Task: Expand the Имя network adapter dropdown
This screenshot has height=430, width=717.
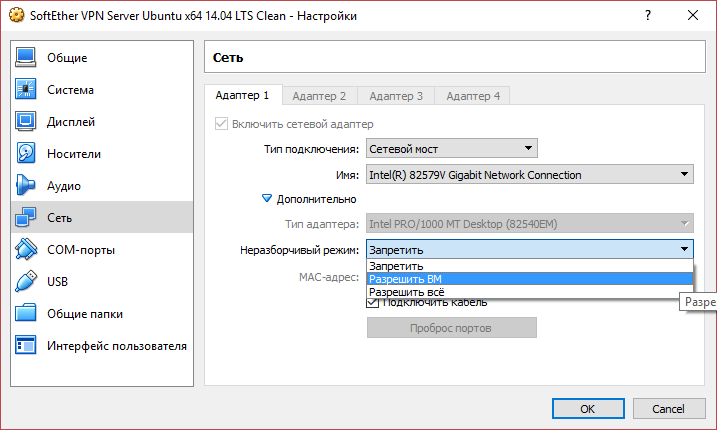Action: click(529, 175)
